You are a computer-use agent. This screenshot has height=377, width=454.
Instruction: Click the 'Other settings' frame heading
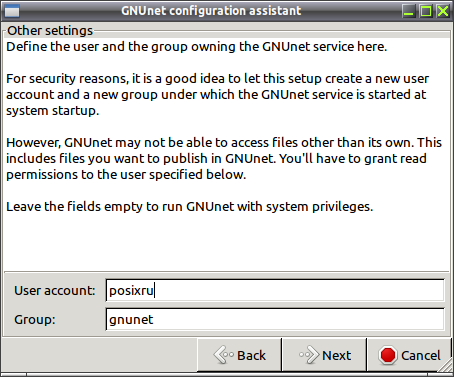[50, 31]
